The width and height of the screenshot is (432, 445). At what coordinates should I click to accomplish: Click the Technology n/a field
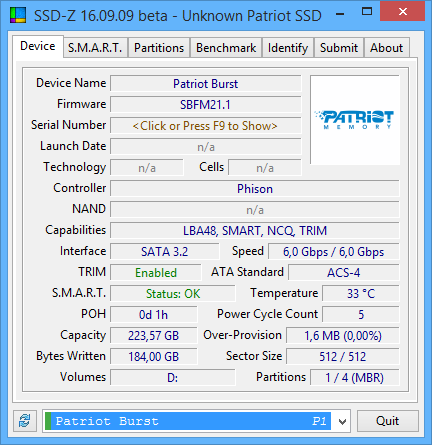click(x=147, y=168)
